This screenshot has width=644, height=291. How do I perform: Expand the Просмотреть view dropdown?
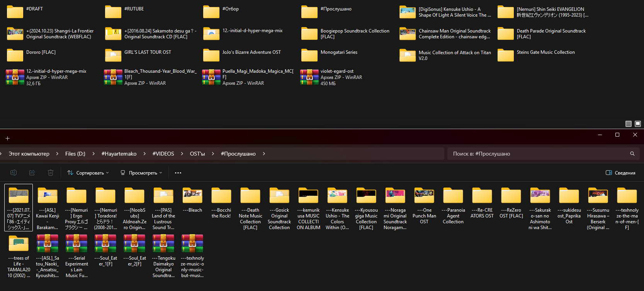[x=141, y=173]
